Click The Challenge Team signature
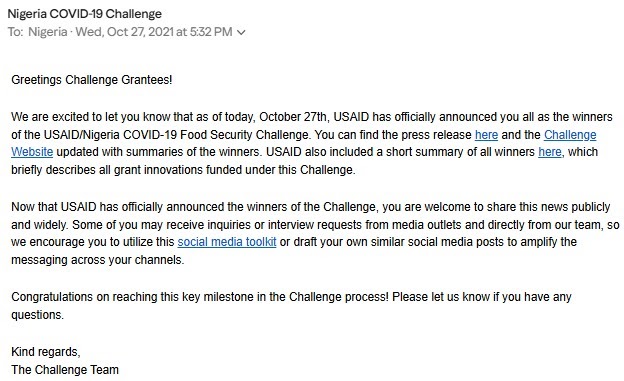 pyautogui.click(x=65, y=369)
